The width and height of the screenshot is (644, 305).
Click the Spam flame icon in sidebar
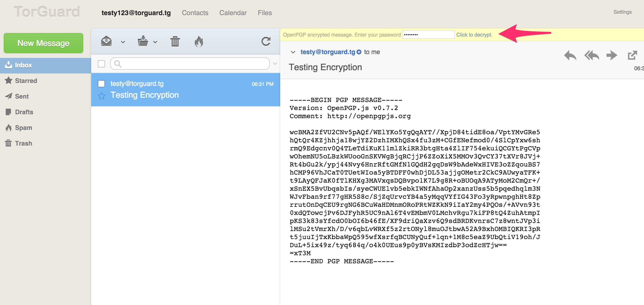coord(9,128)
